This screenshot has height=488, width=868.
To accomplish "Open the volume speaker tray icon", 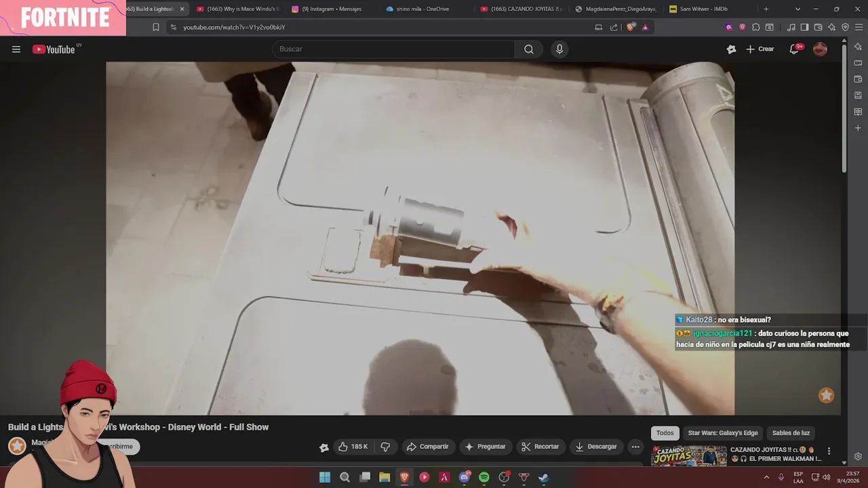I will (x=827, y=477).
